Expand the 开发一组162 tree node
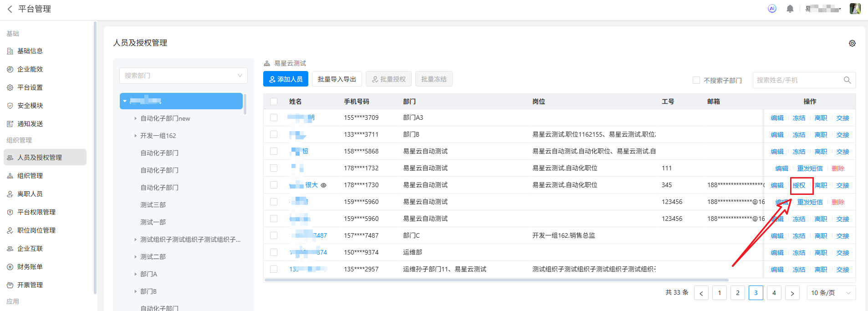868x311 pixels. pyautogui.click(x=135, y=136)
